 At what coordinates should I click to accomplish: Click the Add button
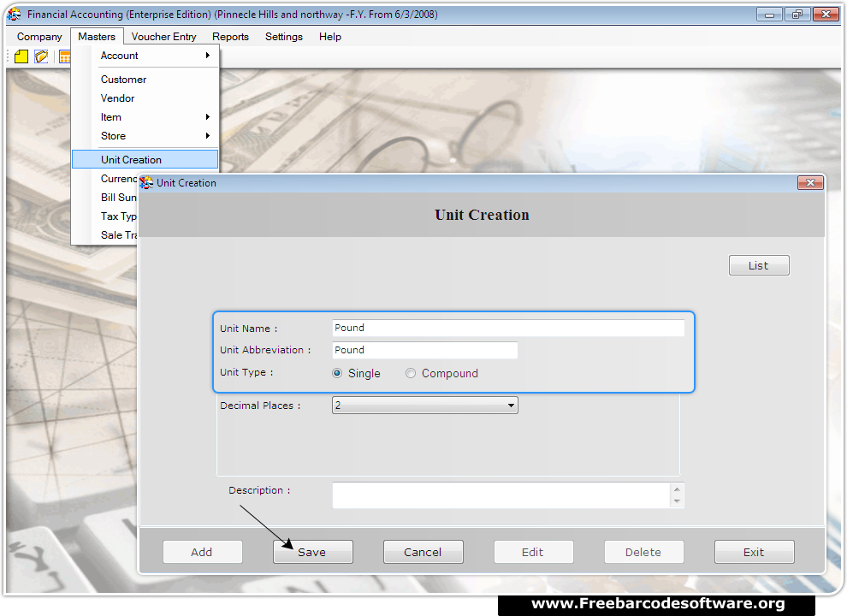[202, 552]
